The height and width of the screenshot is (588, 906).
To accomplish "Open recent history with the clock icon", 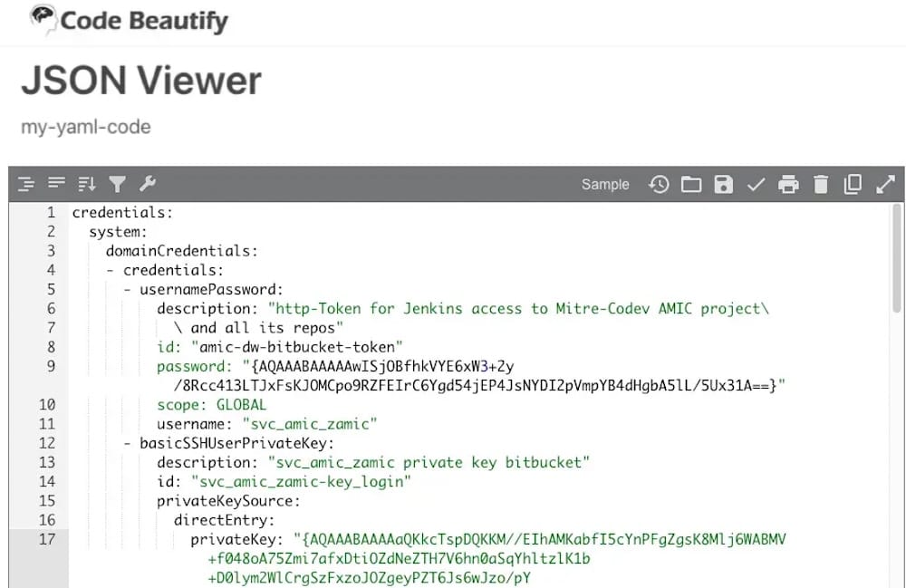I will pyautogui.click(x=660, y=184).
